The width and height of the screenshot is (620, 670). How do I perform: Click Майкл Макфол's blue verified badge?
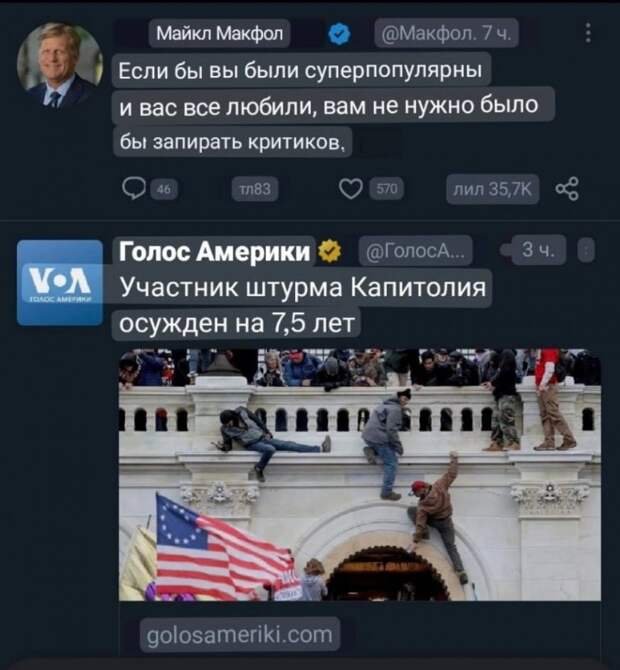(339, 34)
